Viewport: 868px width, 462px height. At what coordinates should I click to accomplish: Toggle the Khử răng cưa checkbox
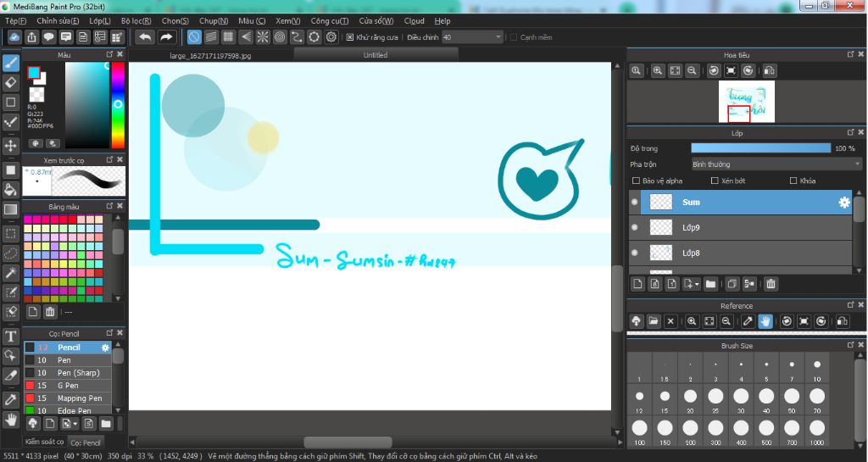coord(350,37)
